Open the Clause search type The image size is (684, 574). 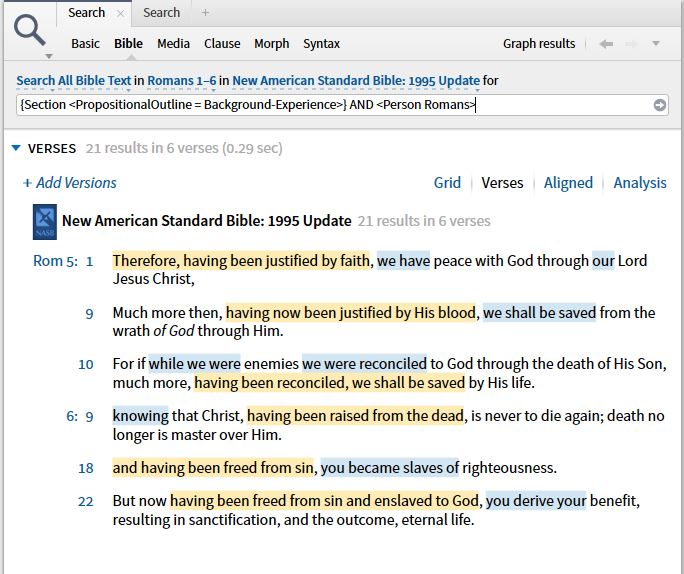[222, 44]
